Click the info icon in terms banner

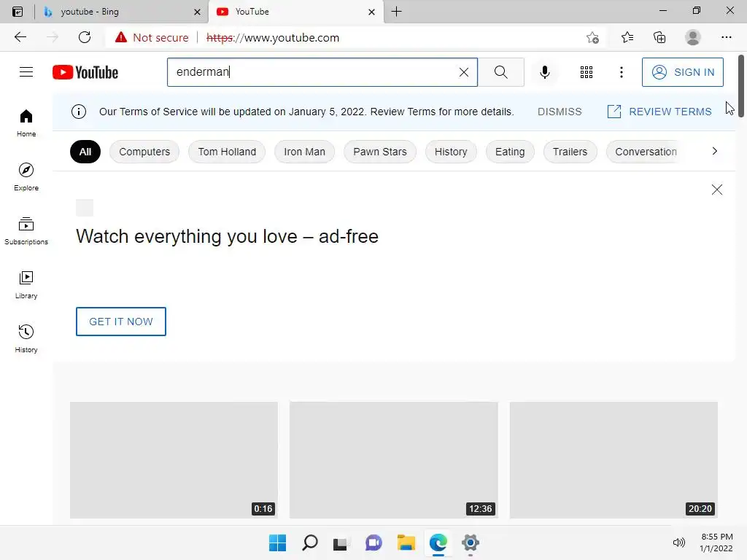(x=79, y=112)
